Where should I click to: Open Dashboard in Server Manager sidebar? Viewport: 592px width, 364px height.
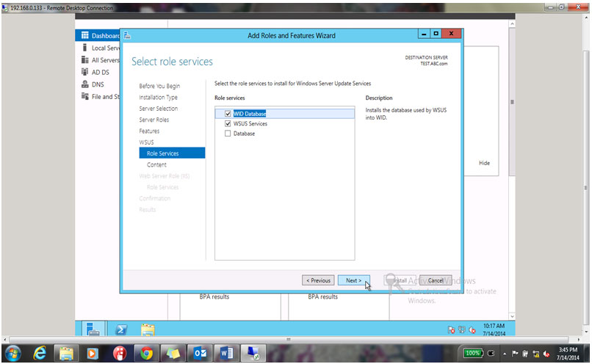pyautogui.click(x=98, y=35)
